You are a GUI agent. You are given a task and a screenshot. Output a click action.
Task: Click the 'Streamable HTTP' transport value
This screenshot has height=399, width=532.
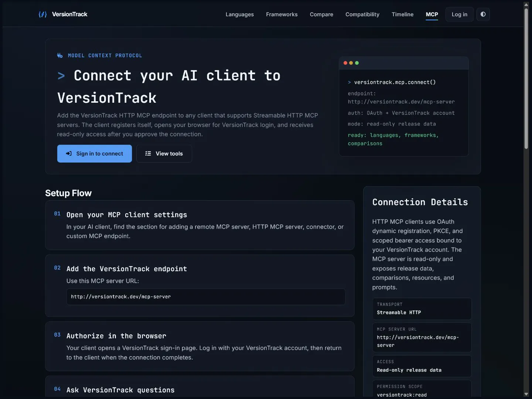[399, 313]
